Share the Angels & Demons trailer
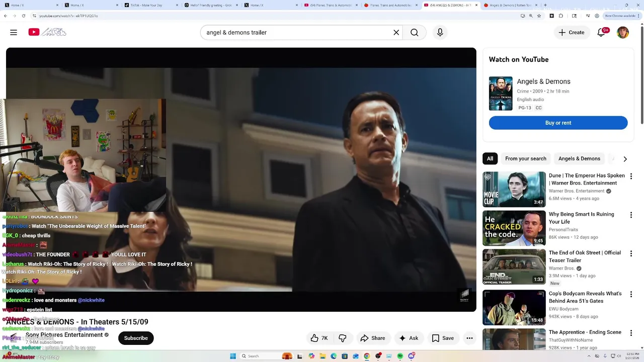The image size is (644, 362). (x=373, y=338)
